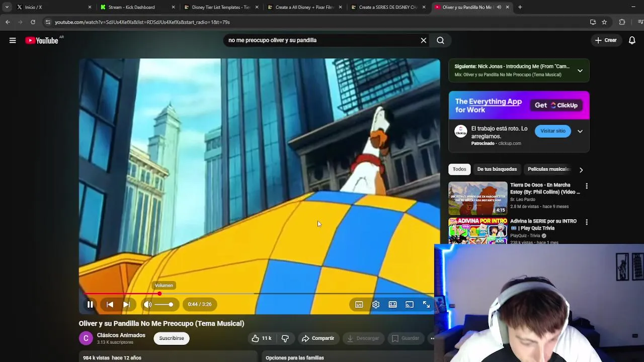Open the Clásicos Animados channel name link
This screenshot has width=644, height=362.
coord(121,335)
